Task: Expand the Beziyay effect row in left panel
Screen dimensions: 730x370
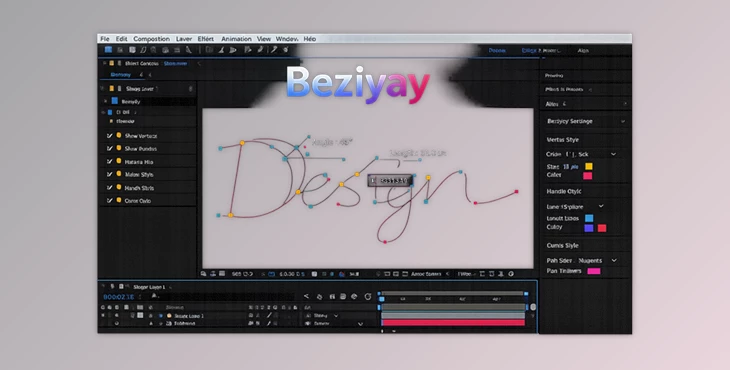Action: click(x=105, y=101)
